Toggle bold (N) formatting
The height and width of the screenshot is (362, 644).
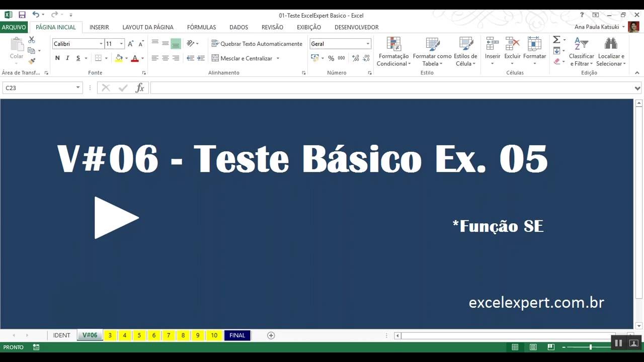[x=57, y=58]
